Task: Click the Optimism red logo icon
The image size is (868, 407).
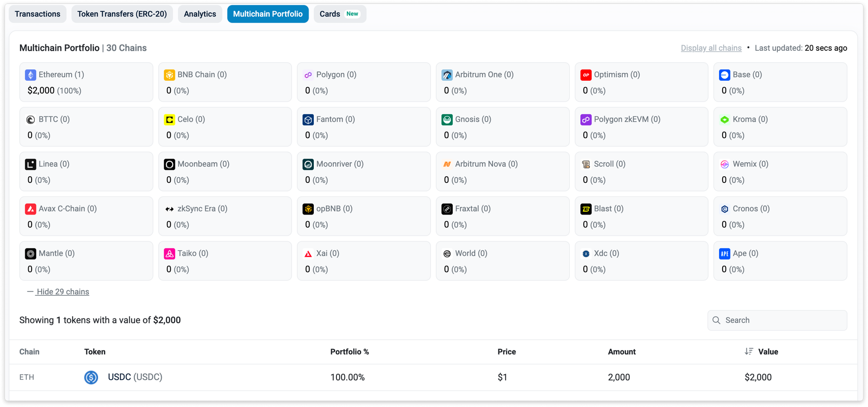Action: (x=586, y=75)
